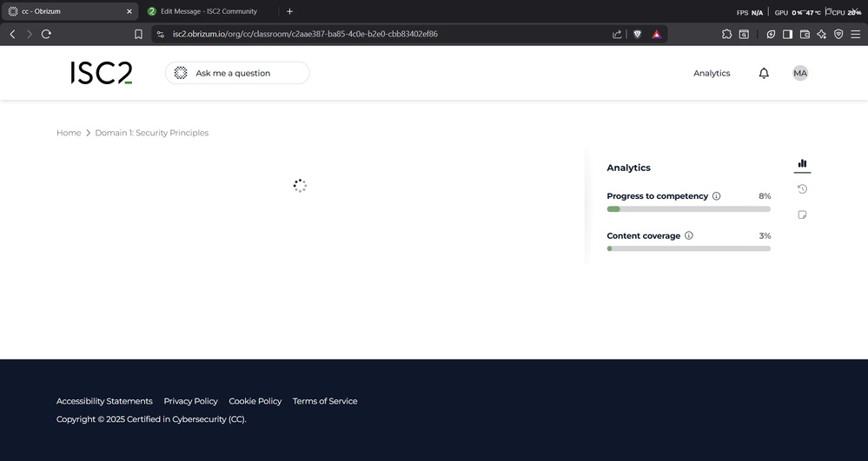Open the Analytics bar chart panel icon
The image size is (868, 461).
point(802,163)
